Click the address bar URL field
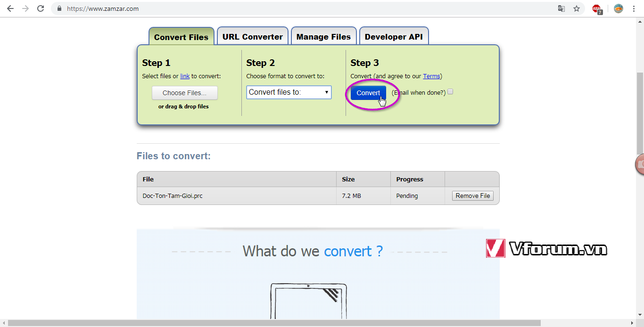This screenshot has height=327, width=644. [302, 8]
